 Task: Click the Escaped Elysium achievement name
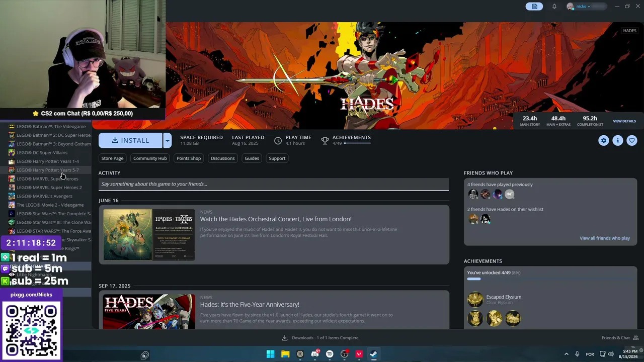tap(504, 297)
